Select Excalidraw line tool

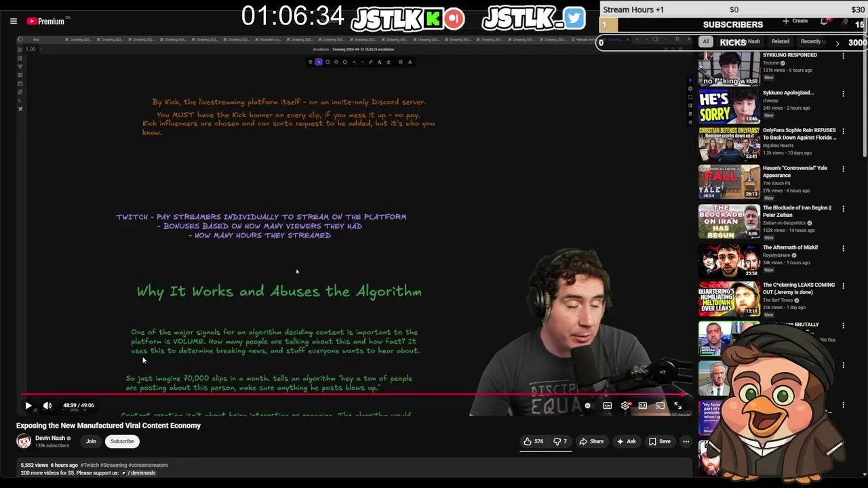362,62
